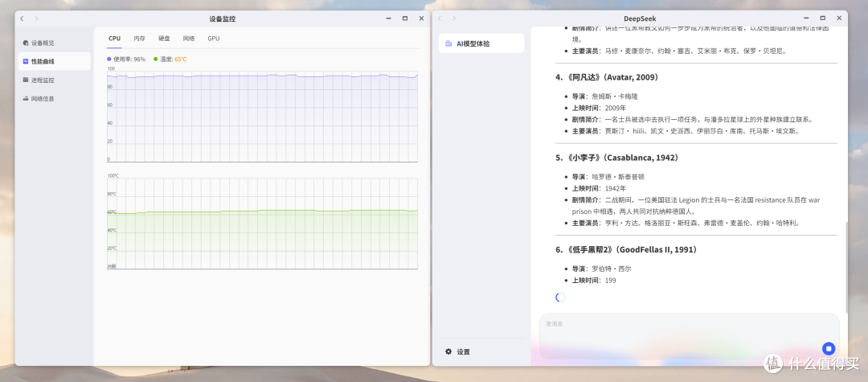Click the 导演: 詹姆斯·卡梅隆 line

coord(604,97)
